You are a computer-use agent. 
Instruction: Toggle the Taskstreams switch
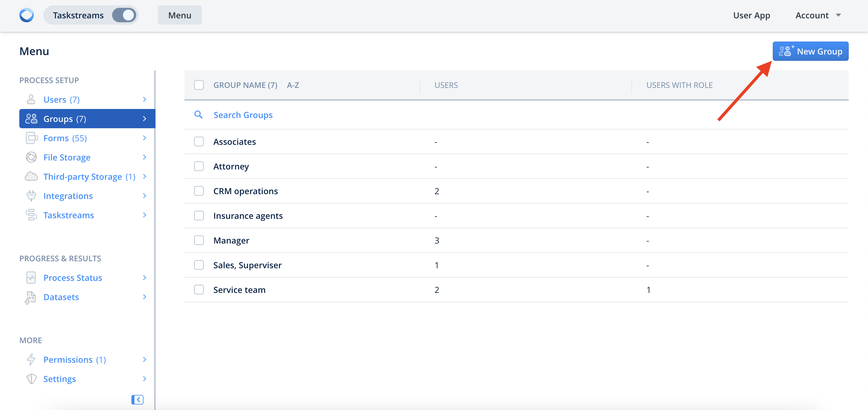[x=124, y=15]
